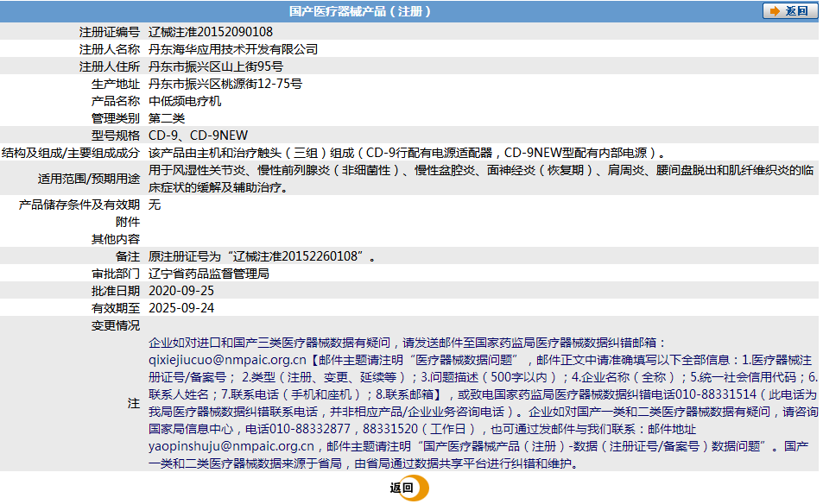Click the 批准日期 field label
Viewport: 823px width, 504px height.
(x=116, y=291)
